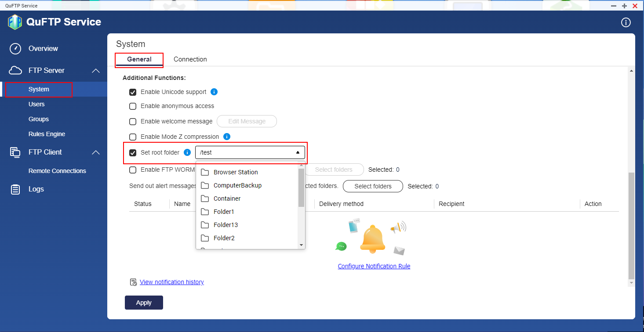Open the information icon in header

pyautogui.click(x=626, y=22)
